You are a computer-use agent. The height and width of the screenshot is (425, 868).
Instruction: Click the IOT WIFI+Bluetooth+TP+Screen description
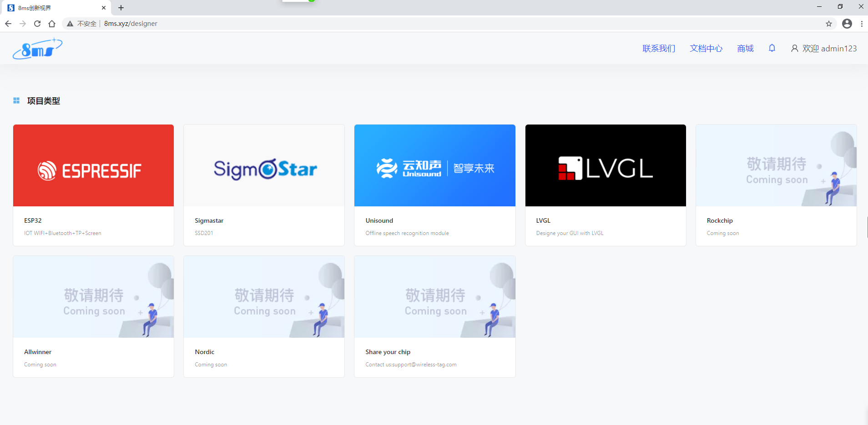(x=63, y=233)
